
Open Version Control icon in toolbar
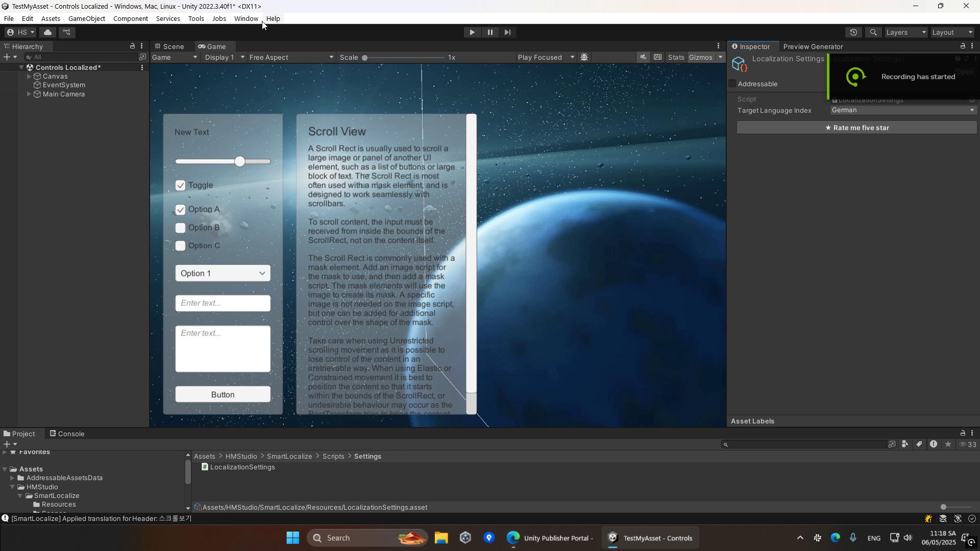tap(67, 32)
